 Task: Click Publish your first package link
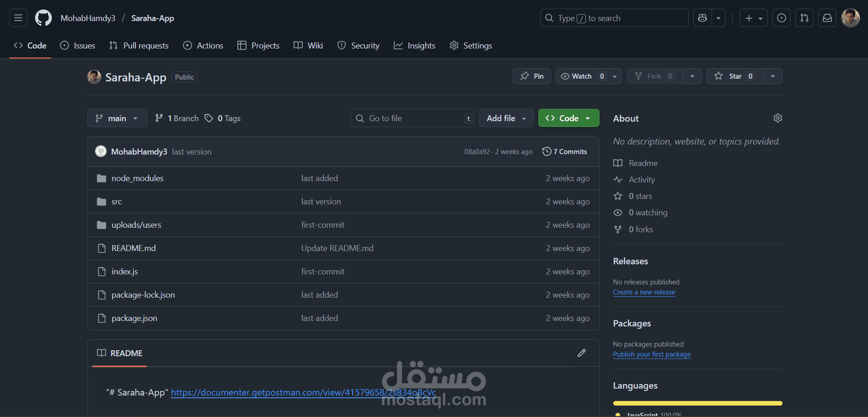pos(652,354)
